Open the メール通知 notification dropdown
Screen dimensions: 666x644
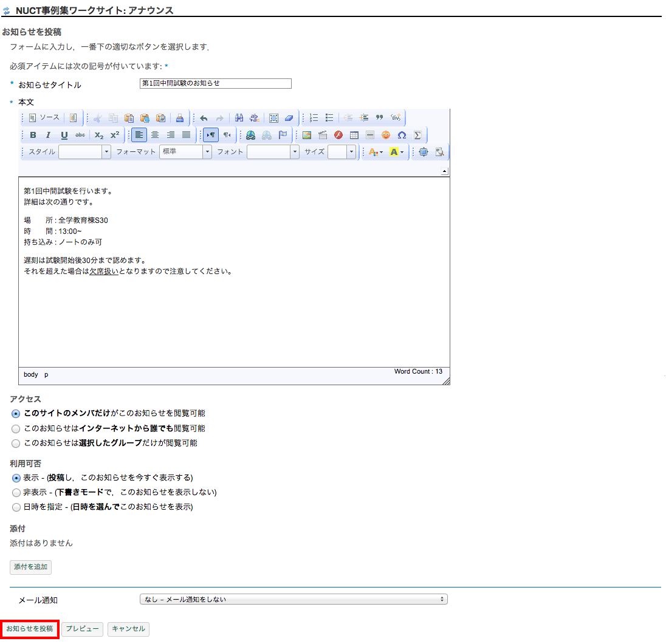click(x=294, y=600)
